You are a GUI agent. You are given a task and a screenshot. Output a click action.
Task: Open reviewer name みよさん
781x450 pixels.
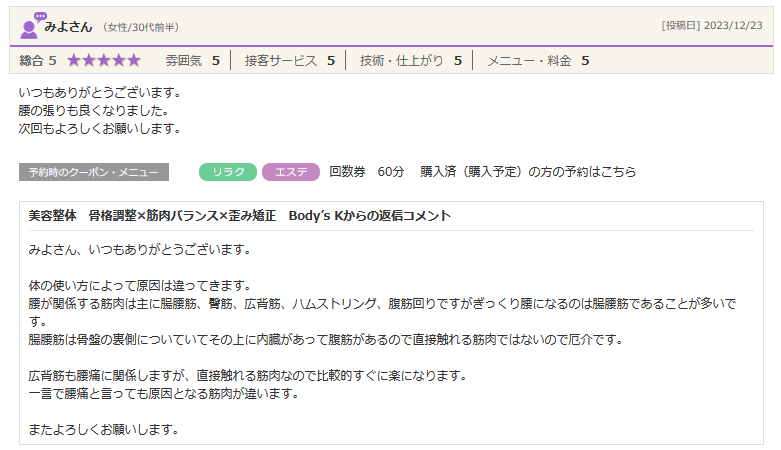pyautogui.click(x=69, y=26)
